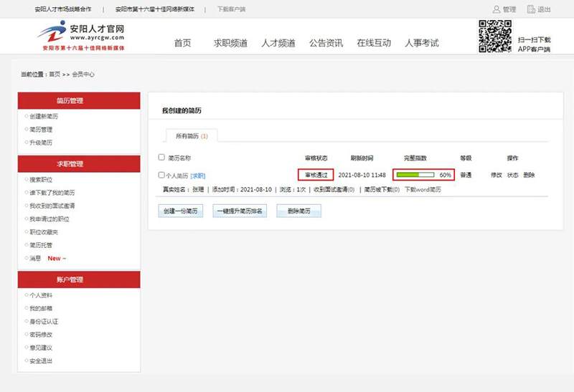
Task: Open the 公告资讯 navigation item
Action: 326,43
